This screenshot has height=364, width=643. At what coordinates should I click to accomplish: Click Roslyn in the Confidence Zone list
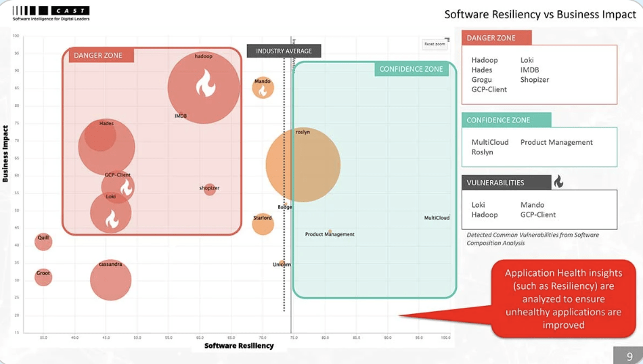click(482, 152)
